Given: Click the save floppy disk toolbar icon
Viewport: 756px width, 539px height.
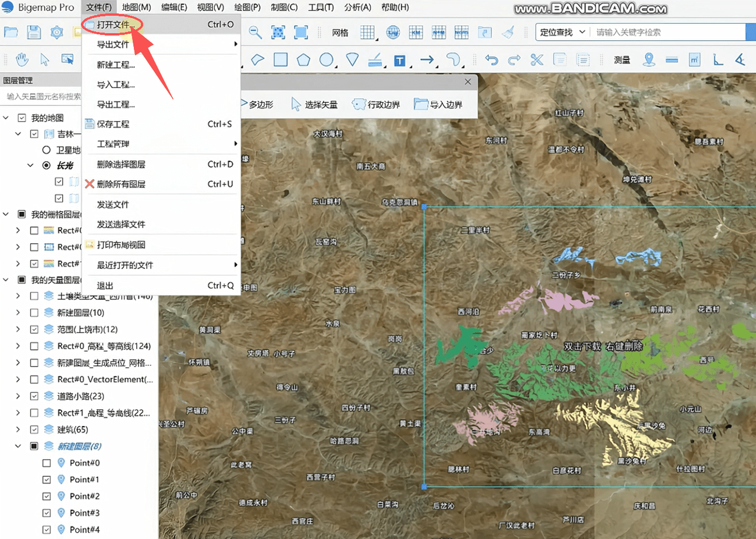Looking at the screenshot, I should point(34,33).
